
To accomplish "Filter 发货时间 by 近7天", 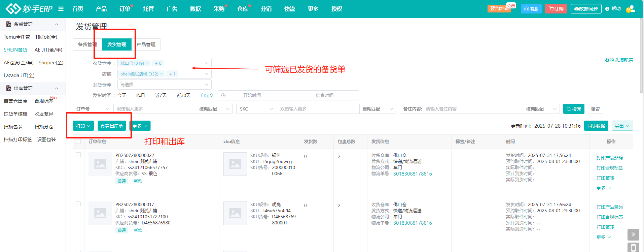I will tap(161, 95).
